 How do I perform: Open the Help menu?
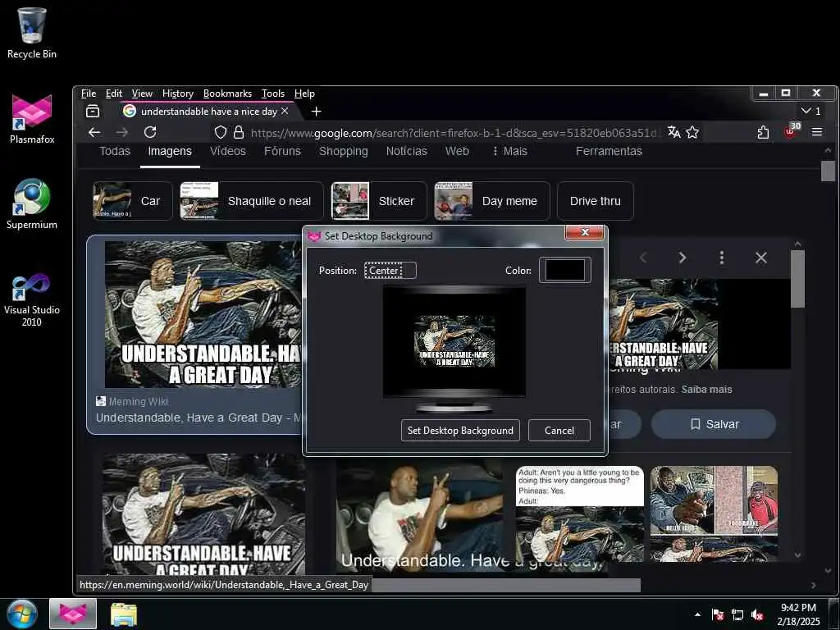(x=304, y=94)
